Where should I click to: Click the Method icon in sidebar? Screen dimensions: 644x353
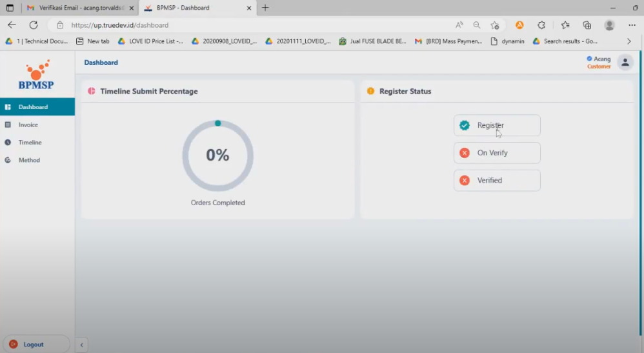click(8, 160)
